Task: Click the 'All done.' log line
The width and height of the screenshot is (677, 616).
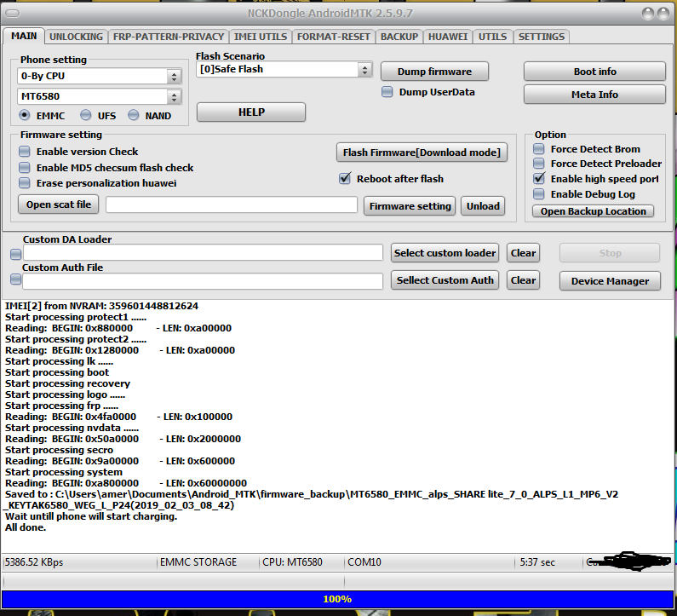Action: [x=26, y=527]
